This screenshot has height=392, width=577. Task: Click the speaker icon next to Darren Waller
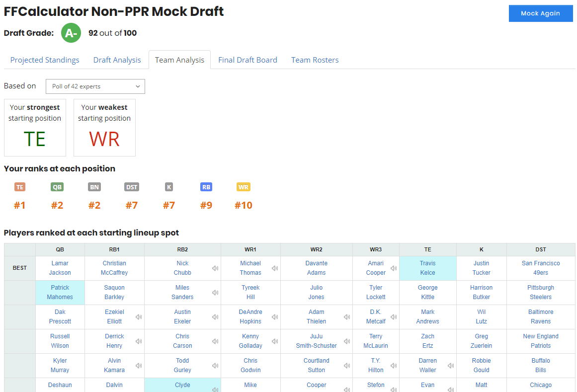pos(451,366)
